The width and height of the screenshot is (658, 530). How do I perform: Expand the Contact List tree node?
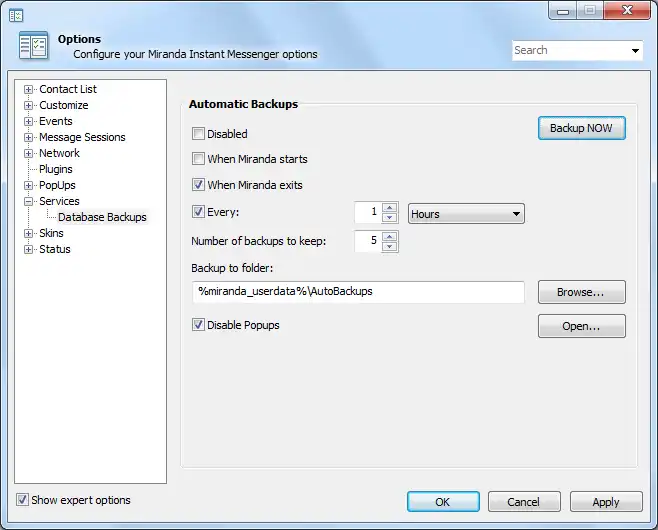(28, 89)
